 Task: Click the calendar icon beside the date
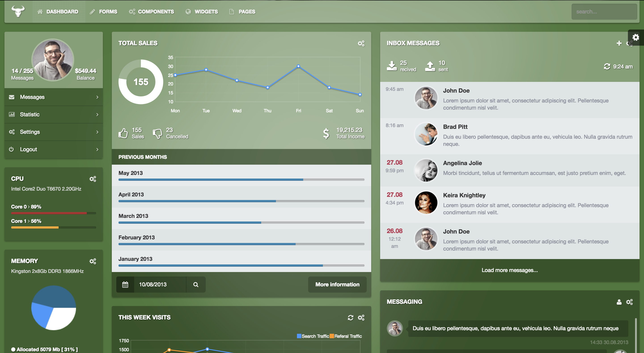[x=125, y=285]
